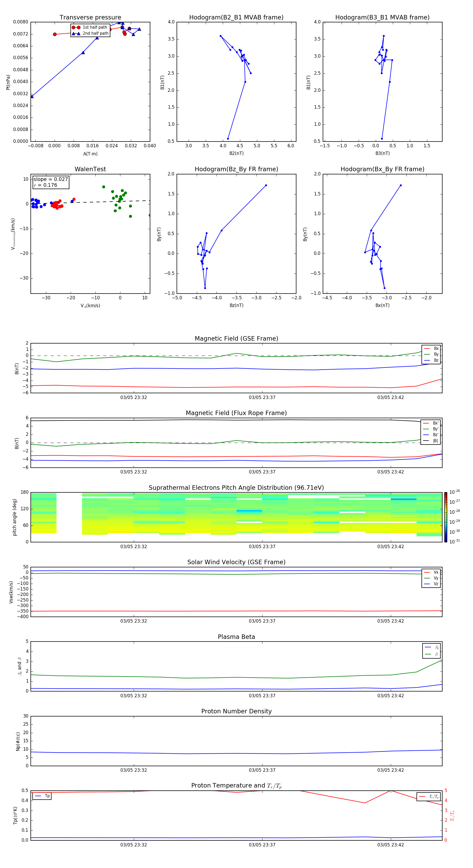Click the 'V_A(km/s)' x-axis label in WalenTest
This screenshot has width=473, height=868.
[x=90, y=306]
